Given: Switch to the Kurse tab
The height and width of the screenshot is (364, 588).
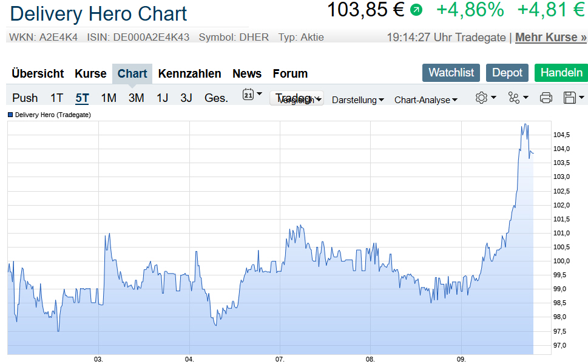Looking at the screenshot, I should (x=90, y=73).
